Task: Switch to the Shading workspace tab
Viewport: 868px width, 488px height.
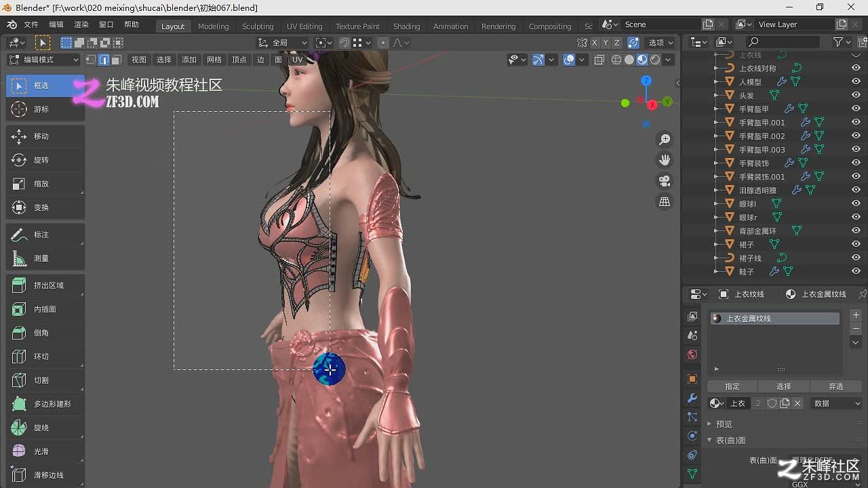Action: pyautogui.click(x=406, y=26)
